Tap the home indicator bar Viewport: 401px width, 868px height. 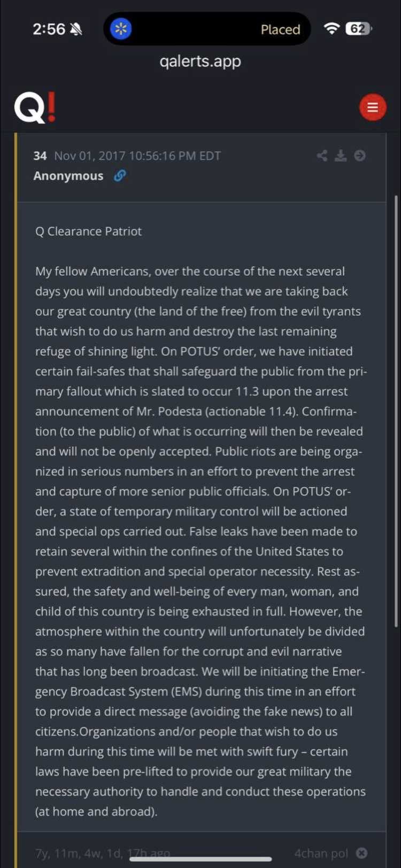200,859
